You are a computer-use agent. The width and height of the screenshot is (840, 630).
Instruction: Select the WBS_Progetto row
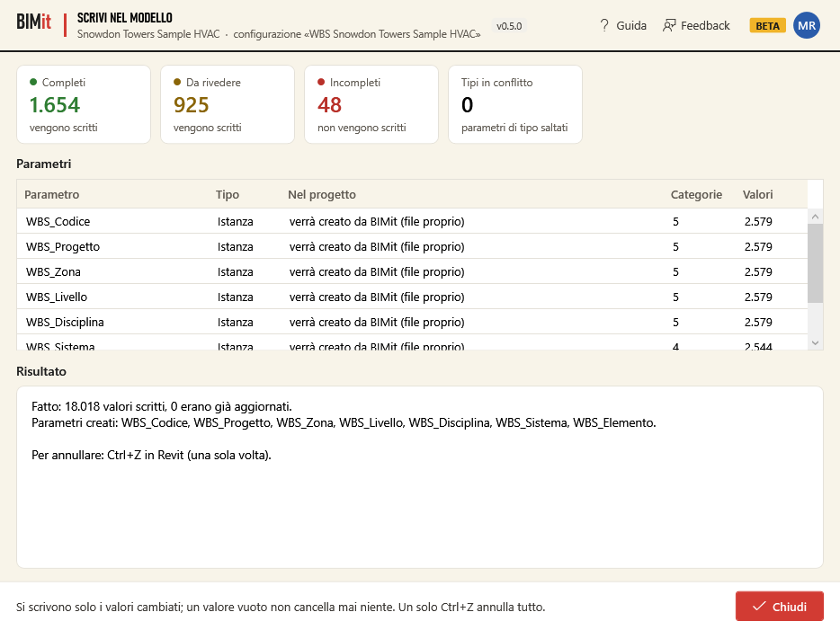coord(412,246)
